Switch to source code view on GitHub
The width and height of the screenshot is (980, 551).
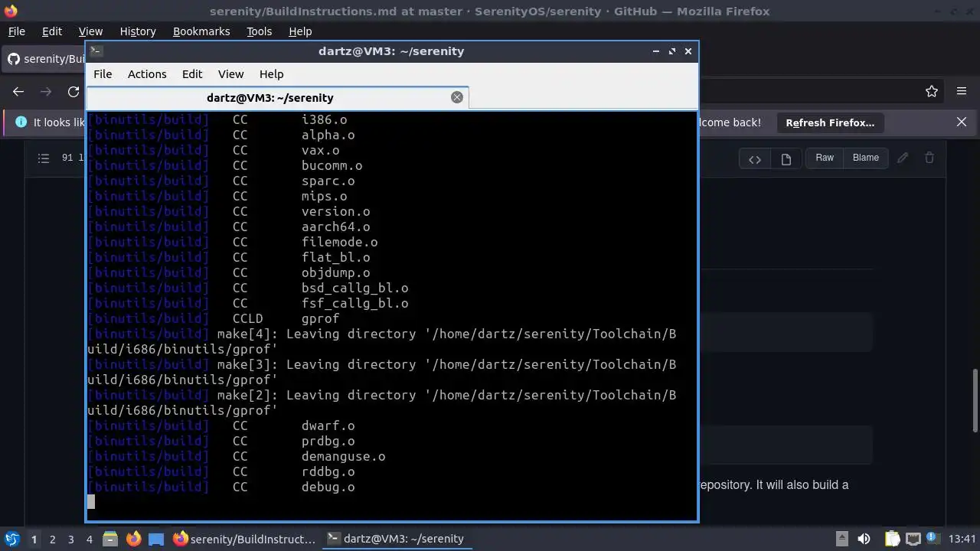click(x=755, y=158)
